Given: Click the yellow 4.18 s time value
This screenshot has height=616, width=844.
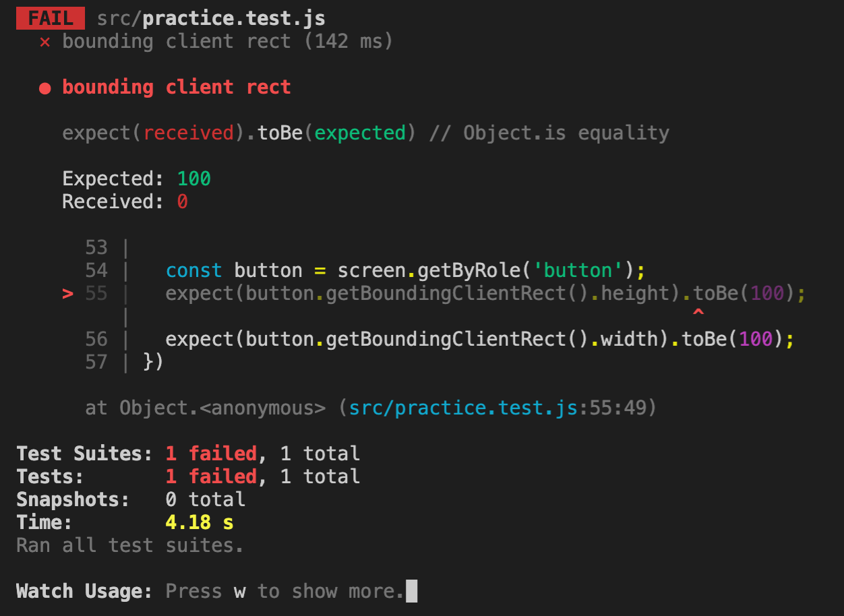Looking at the screenshot, I should (200, 523).
